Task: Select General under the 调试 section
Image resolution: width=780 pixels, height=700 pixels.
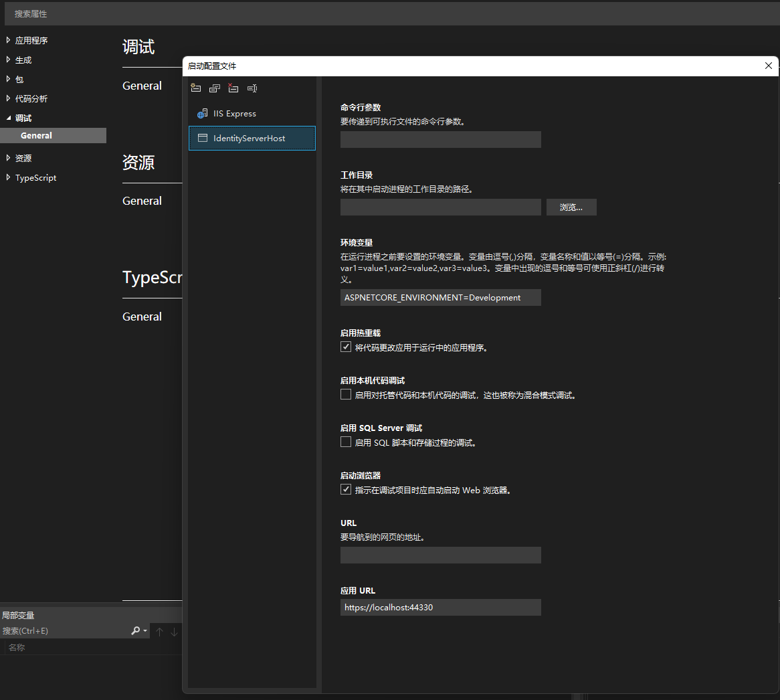Action: click(37, 135)
